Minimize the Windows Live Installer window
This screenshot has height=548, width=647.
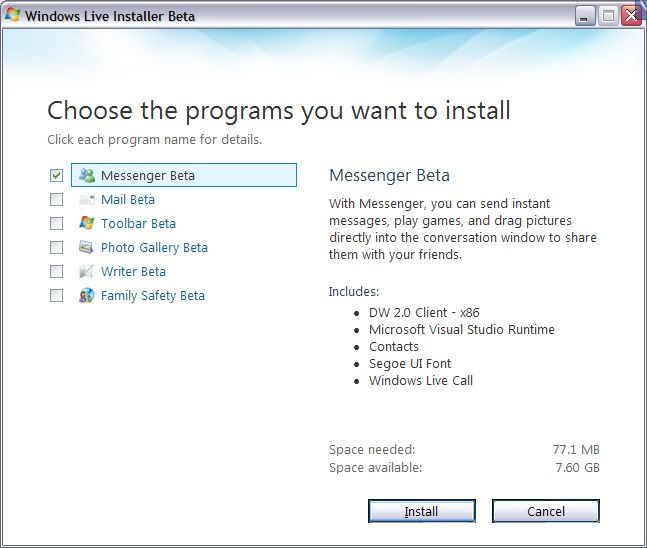585,16
